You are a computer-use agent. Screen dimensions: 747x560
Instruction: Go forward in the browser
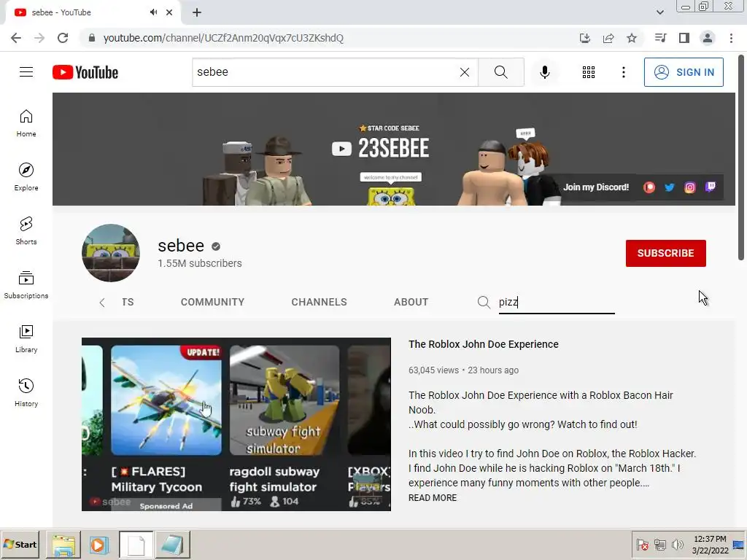tap(39, 38)
